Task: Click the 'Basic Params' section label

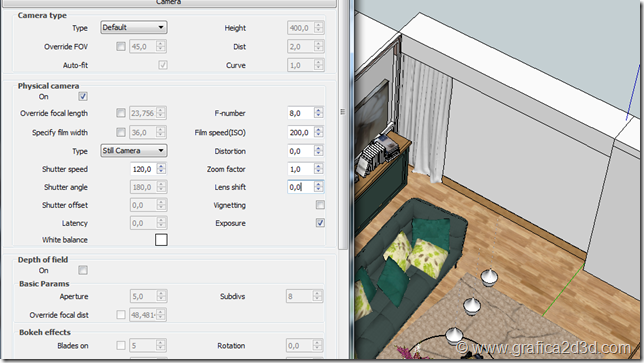Action: [x=44, y=284]
